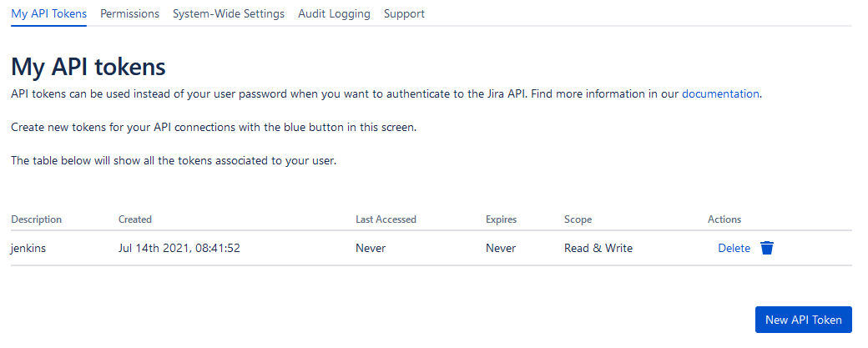Screen dimensions: 868x348
Task: Click the Description column header
Action: pos(37,219)
